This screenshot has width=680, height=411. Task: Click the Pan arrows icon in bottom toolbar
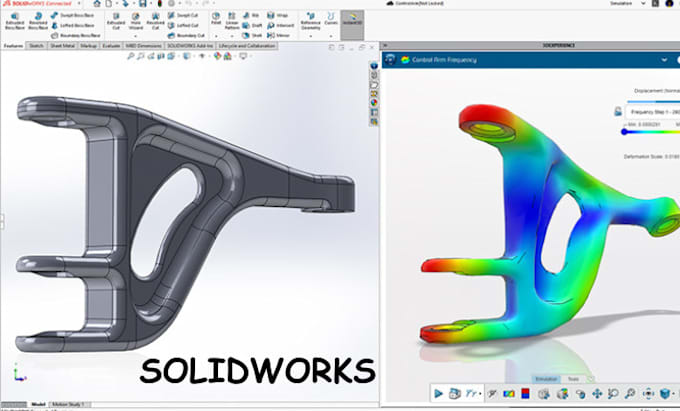(597, 394)
